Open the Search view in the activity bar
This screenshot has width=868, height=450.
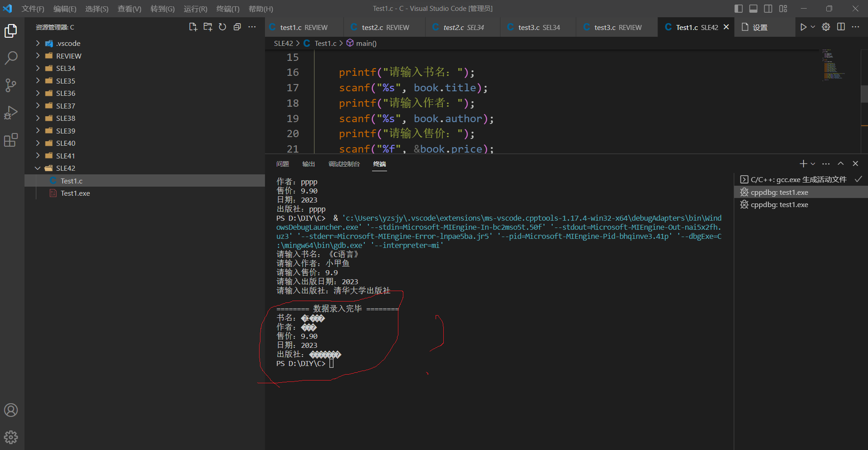[11, 58]
